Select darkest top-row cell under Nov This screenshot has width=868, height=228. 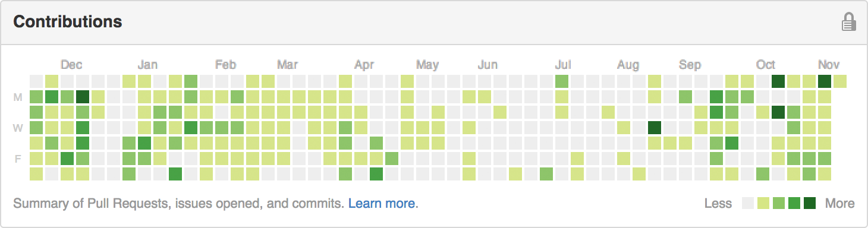[825, 81]
